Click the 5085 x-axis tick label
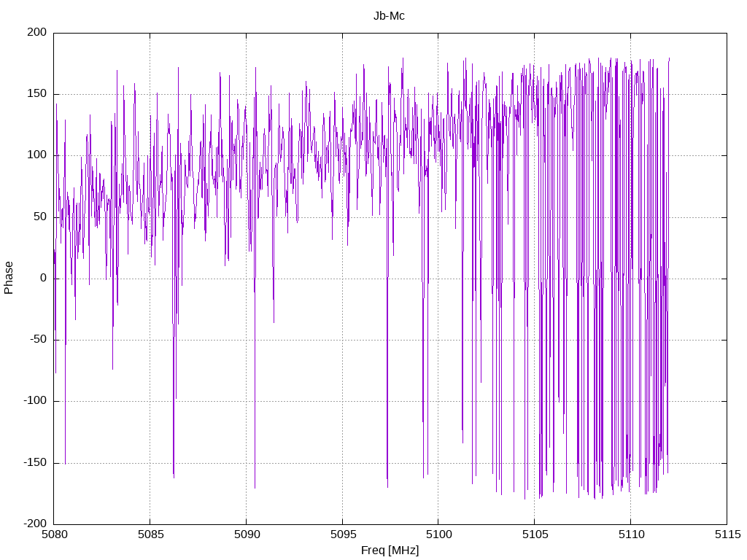 [x=150, y=534]
